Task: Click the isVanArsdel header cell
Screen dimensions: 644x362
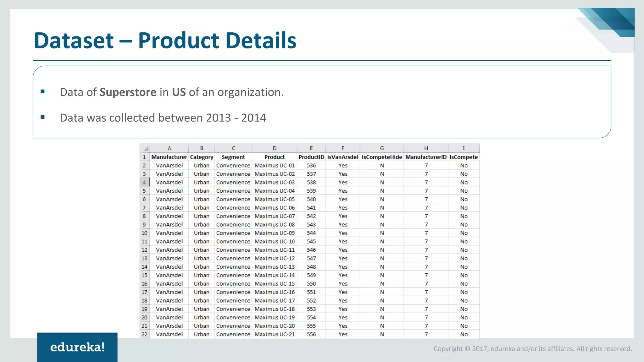Action: 343,157
